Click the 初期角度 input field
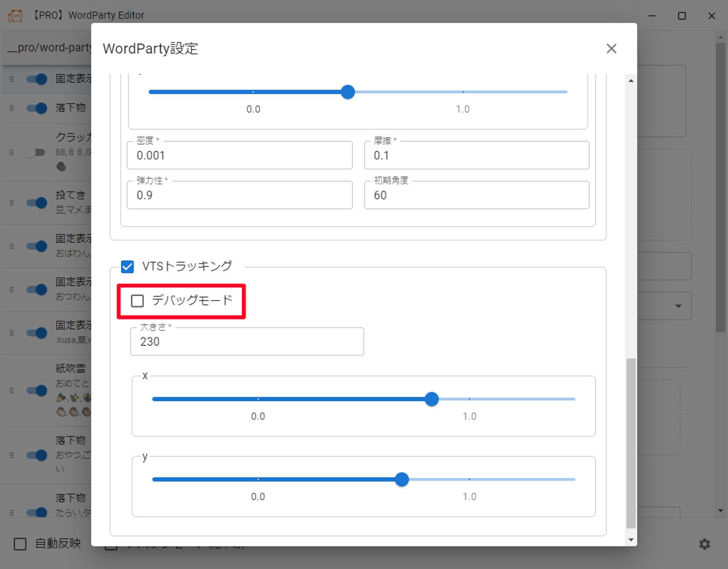The image size is (728, 569). pyautogui.click(x=476, y=195)
